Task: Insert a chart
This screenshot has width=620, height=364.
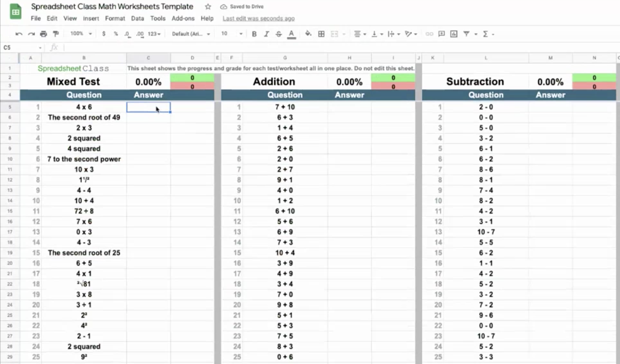Action: pyautogui.click(x=453, y=34)
